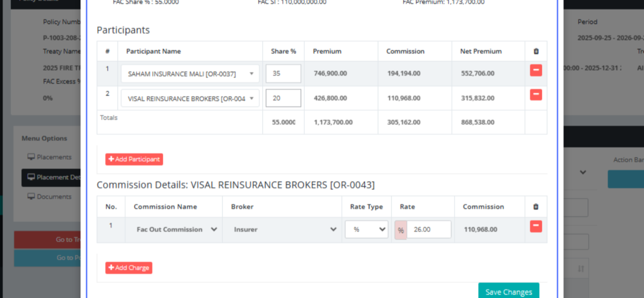644x298 pixels.
Task: Click the Add Charge button
Action: tap(129, 267)
